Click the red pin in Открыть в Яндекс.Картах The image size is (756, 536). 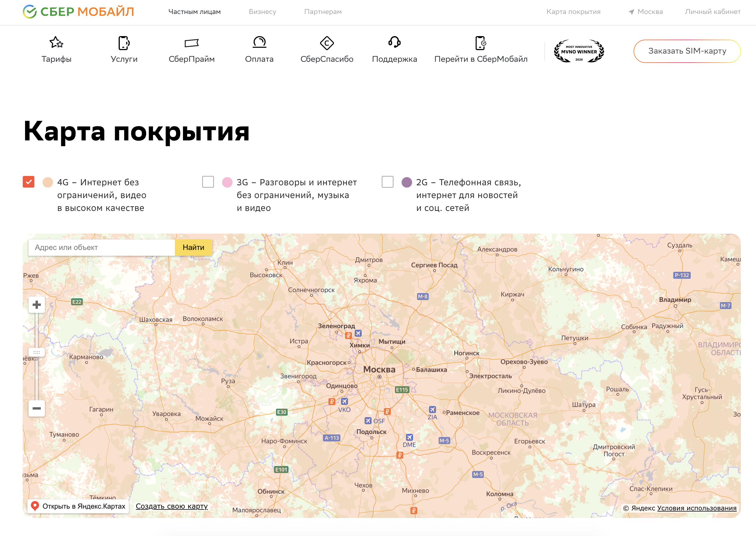coord(35,506)
